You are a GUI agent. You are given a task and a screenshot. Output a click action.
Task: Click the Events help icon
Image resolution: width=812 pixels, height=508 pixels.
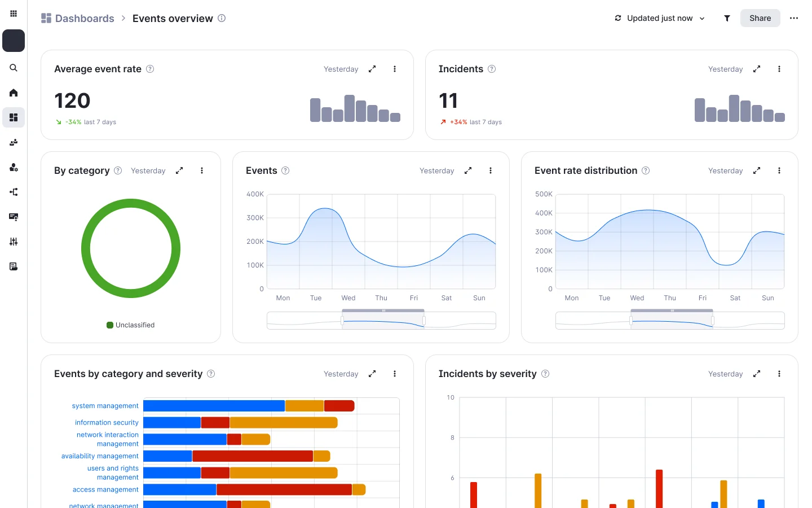click(x=285, y=170)
